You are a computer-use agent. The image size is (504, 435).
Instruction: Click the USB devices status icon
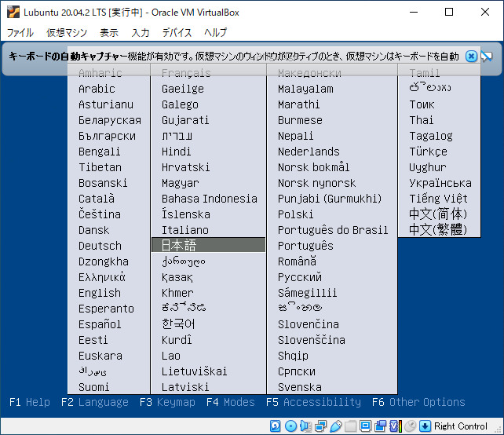tap(335, 426)
